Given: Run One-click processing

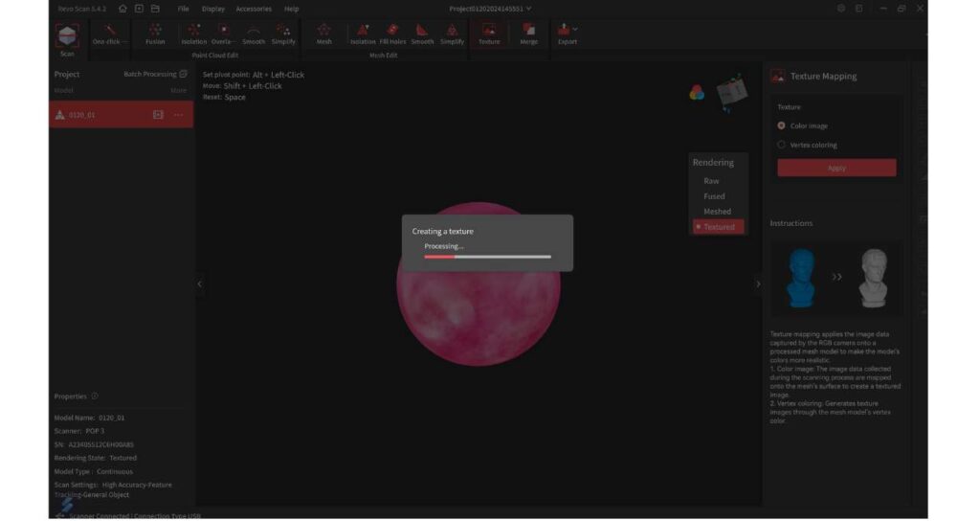Looking at the screenshot, I should pos(109,35).
